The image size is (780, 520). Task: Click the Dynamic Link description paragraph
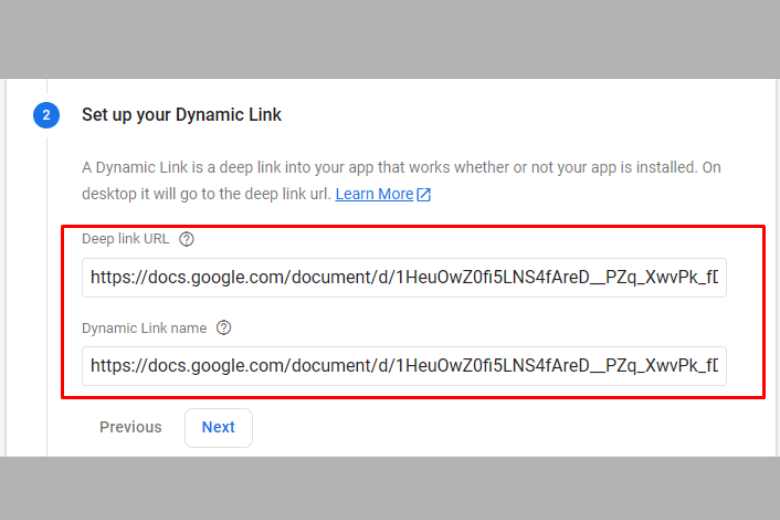pos(400,167)
